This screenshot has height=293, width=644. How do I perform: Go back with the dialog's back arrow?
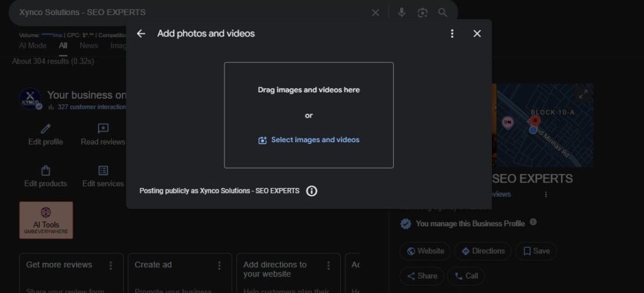141,34
